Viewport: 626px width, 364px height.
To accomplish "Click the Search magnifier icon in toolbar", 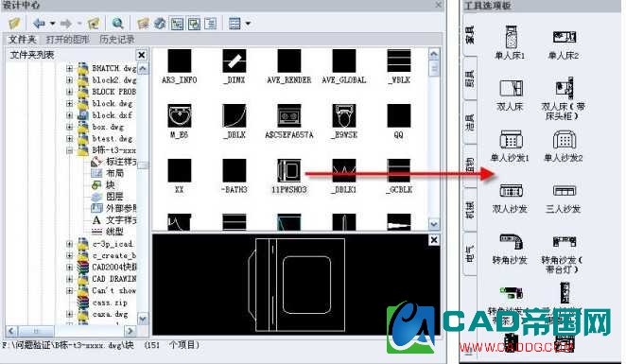I will pos(117,24).
